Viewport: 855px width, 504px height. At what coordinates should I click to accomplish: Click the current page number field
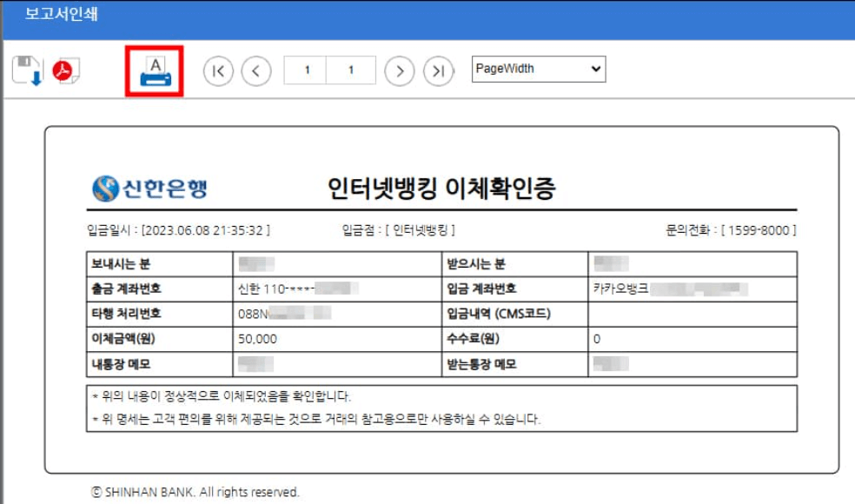(x=308, y=70)
